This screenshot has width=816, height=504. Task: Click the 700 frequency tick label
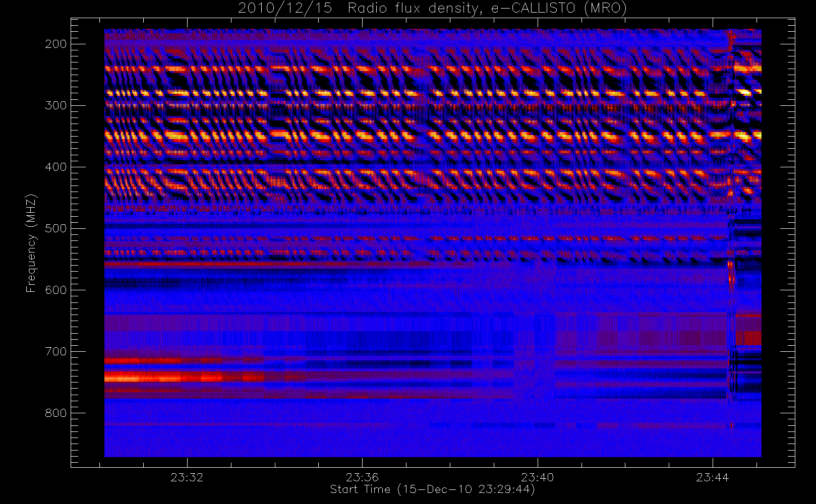coord(56,351)
